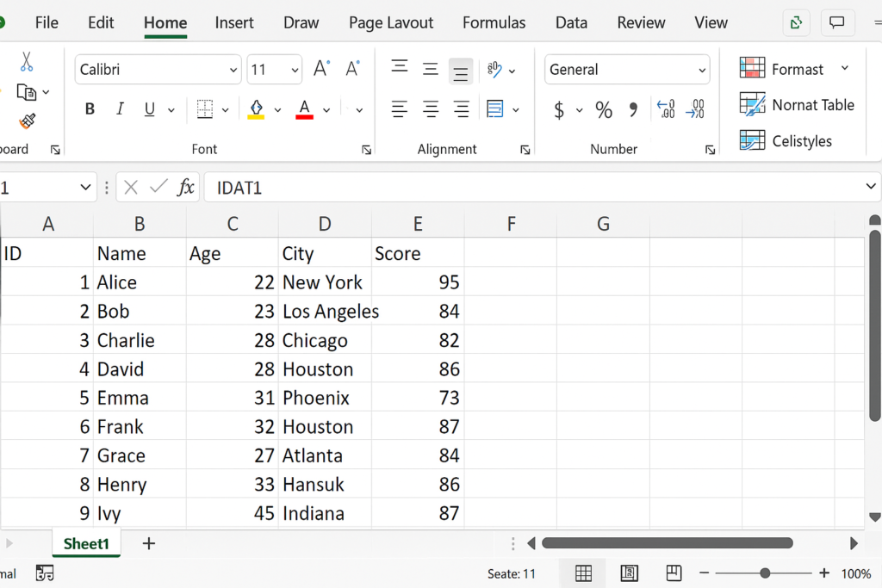Click the Sheet1 worksheet tab
The height and width of the screenshot is (588, 882).
86,543
